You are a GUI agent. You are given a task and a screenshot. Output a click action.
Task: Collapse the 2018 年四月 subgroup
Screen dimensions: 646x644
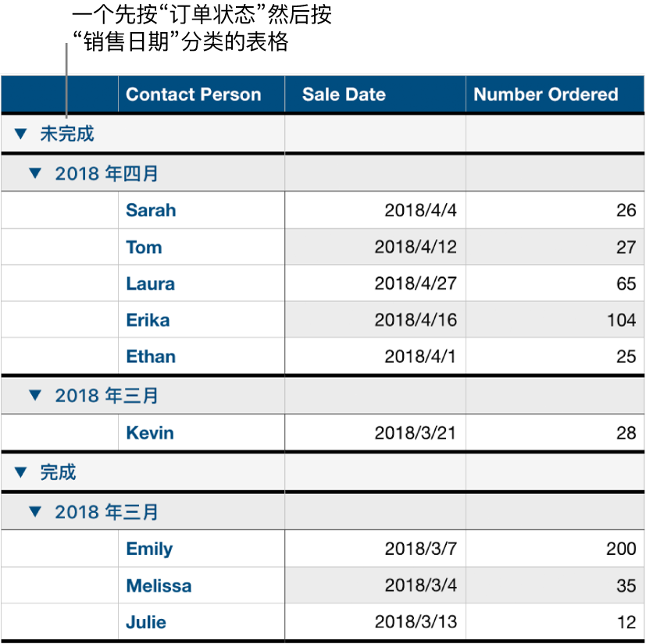coord(34,173)
